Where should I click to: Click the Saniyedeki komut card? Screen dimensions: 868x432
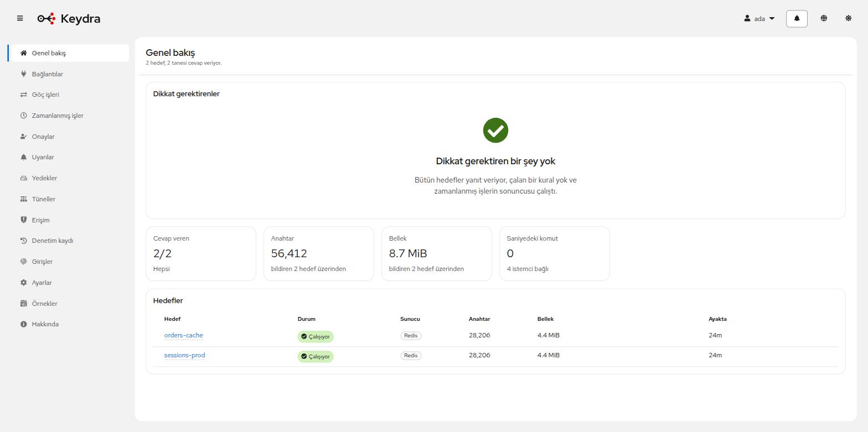point(555,253)
